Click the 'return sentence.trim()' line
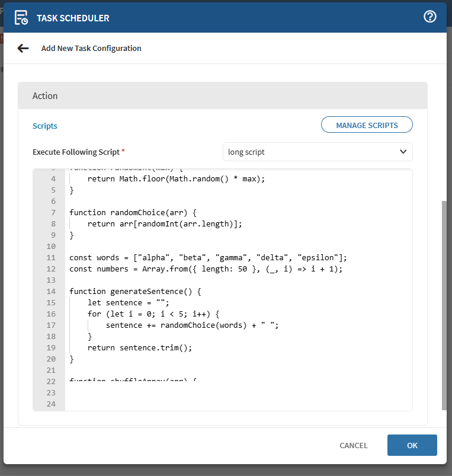 [x=140, y=347]
